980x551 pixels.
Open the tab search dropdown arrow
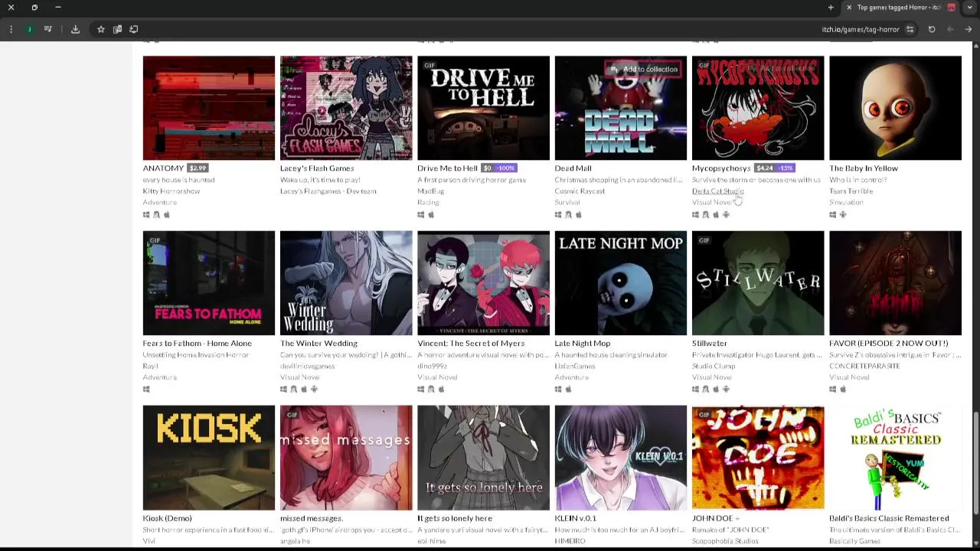[x=969, y=8]
